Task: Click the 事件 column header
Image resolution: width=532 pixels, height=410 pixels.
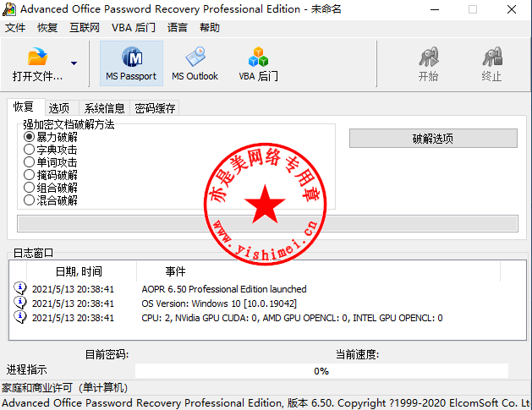Action: tap(318, 271)
